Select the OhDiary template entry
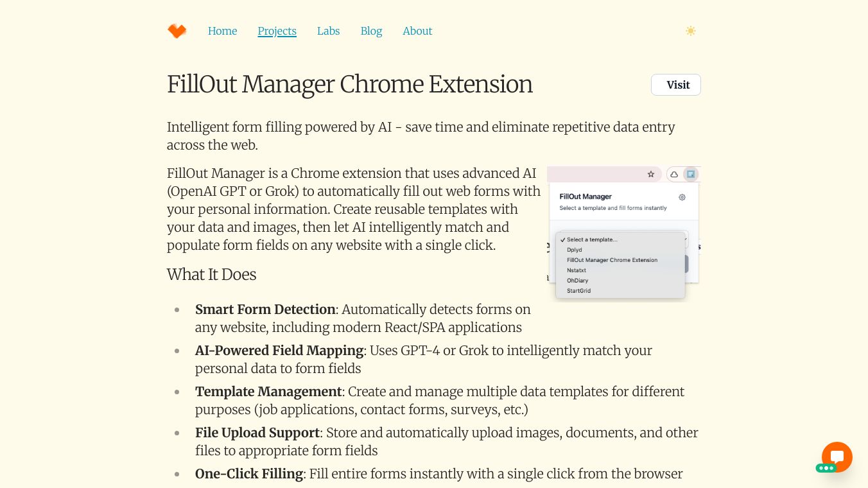Image resolution: width=868 pixels, height=488 pixels. (x=577, y=281)
